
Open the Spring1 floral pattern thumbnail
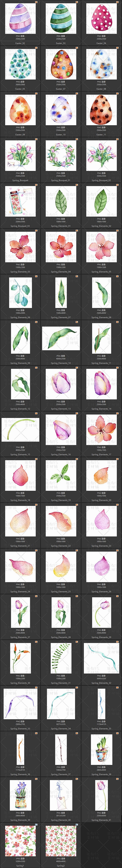[x=20, y=841]
